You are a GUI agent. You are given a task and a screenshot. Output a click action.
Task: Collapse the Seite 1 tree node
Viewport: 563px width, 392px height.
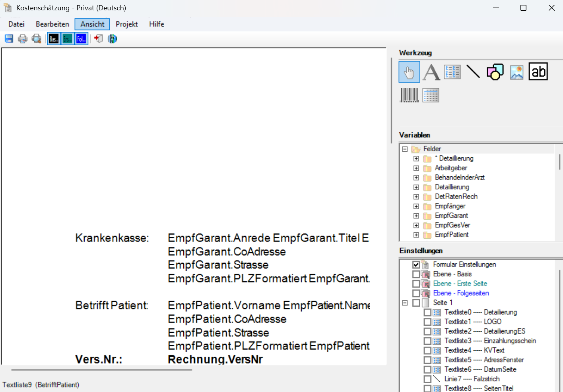[405, 303]
